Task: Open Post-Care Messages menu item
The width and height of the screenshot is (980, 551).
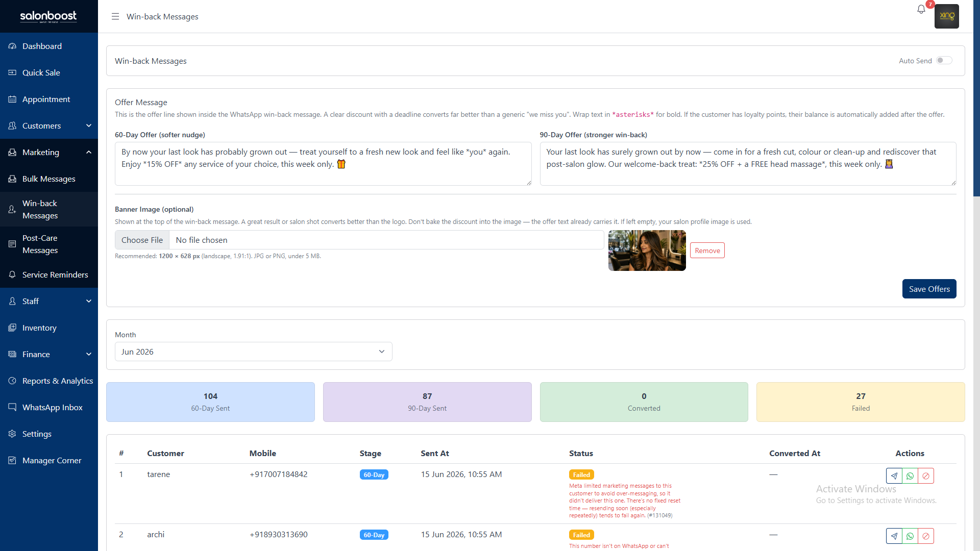Action: (49, 244)
